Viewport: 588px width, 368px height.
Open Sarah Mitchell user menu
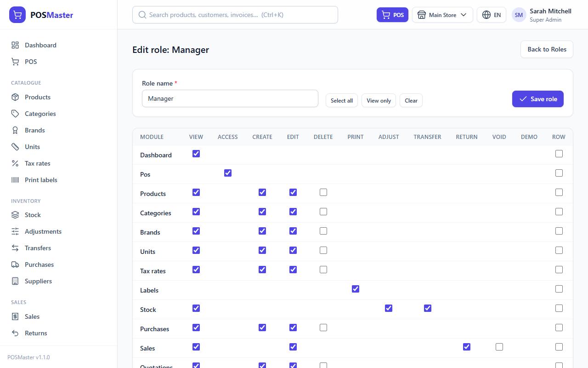click(x=542, y=15)
